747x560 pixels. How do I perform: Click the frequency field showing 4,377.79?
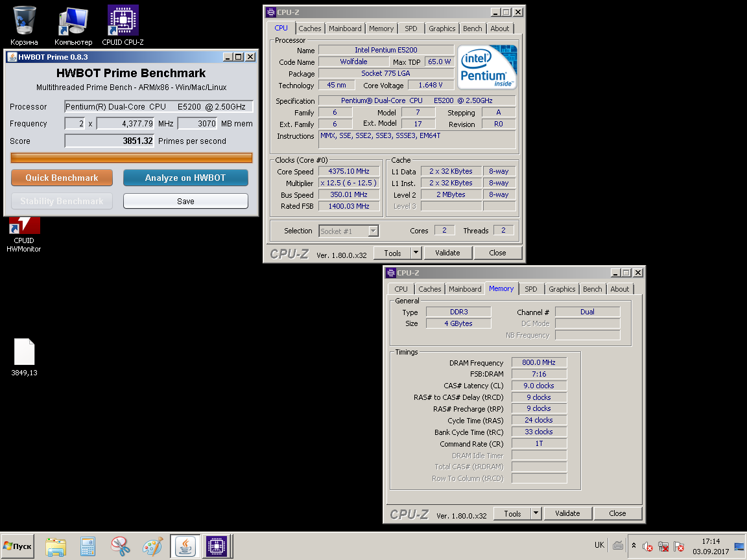pyautogui.click(x=125, y=124)
